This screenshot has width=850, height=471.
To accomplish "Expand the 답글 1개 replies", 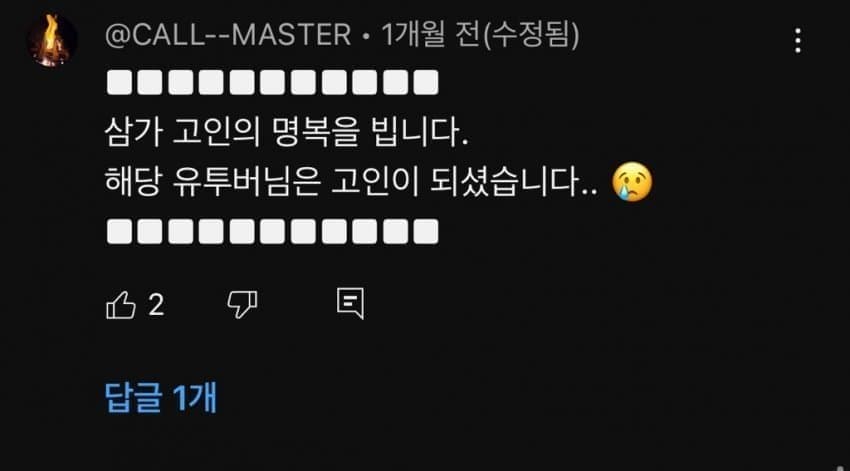I will [x=160, y=397].
